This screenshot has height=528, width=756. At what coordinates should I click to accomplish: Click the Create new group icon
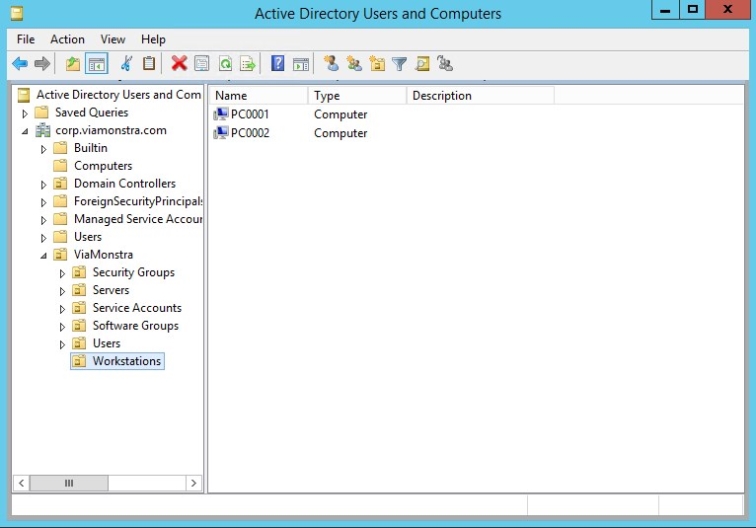354,64
